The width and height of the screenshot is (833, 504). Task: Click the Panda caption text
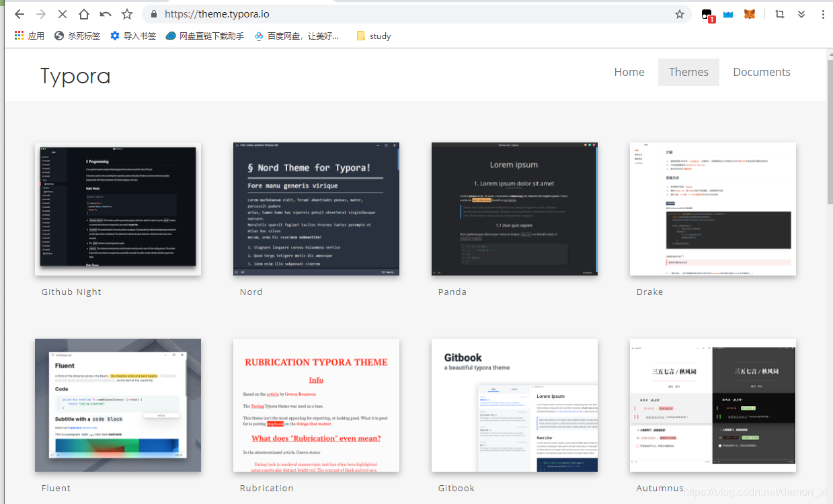tap(452, 292)
